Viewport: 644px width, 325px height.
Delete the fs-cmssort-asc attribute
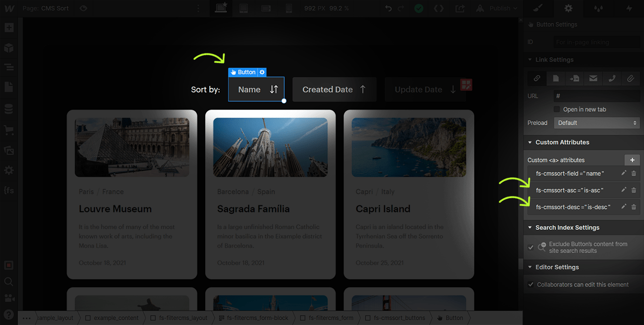click(634, 190)
